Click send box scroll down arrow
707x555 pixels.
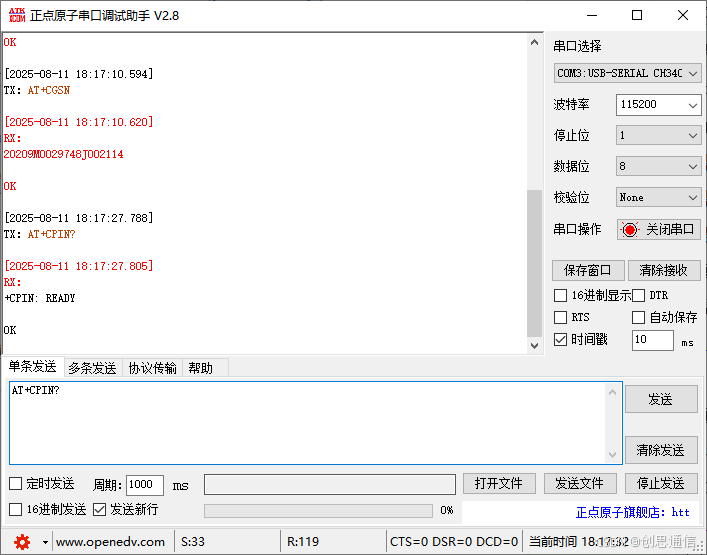point(612,454)
